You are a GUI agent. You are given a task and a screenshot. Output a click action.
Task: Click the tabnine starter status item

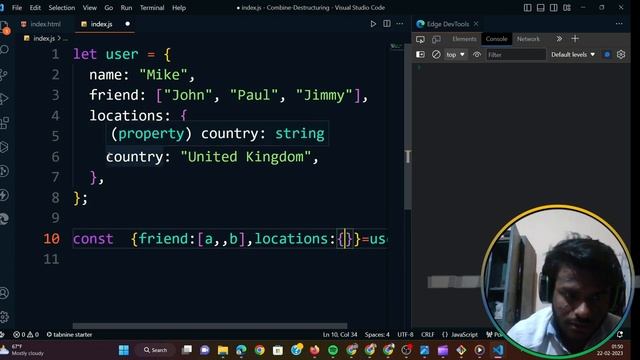pos(69,335)
